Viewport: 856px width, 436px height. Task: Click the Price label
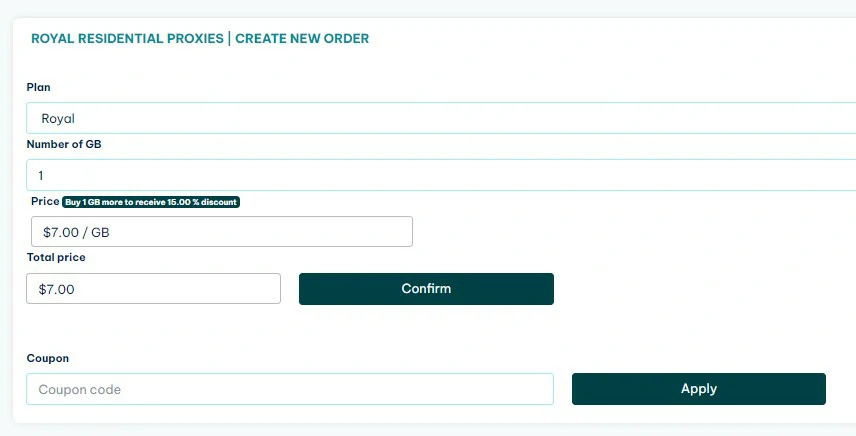pyautogui.click(x=45, y=201)
